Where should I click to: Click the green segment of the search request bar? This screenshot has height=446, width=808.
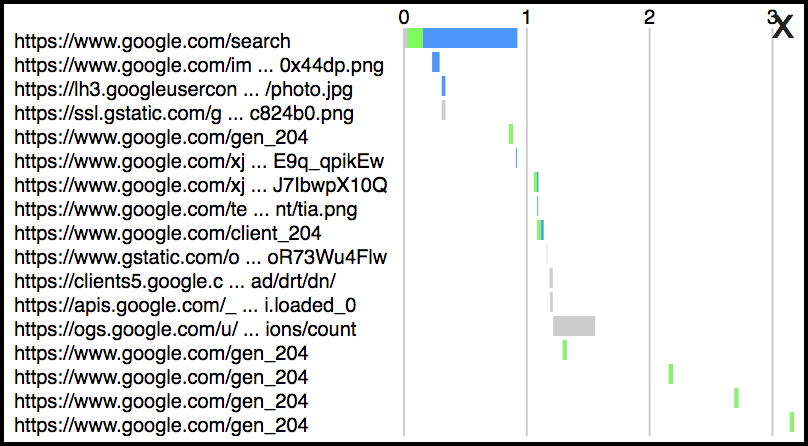pyautogui.click(x=415, y=38)
